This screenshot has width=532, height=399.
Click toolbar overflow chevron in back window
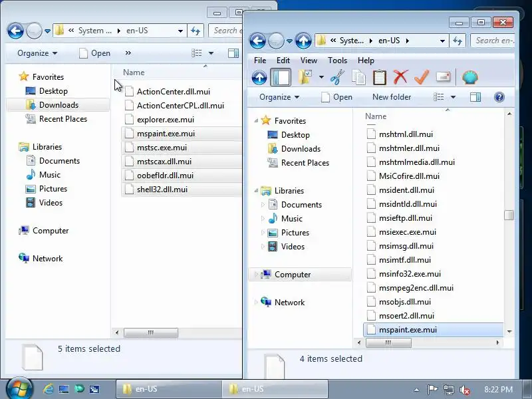pyautogui.click(x=128, y=53)
